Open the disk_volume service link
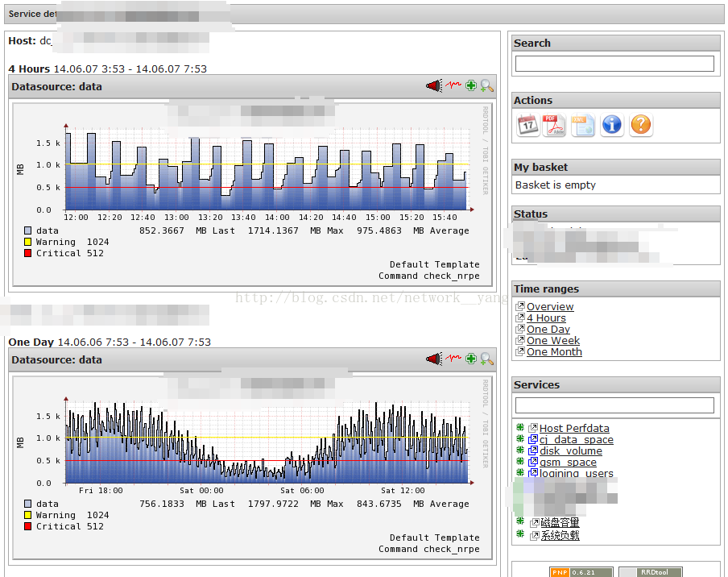The height and width of the screenshot is (577, 728). point(571,450)
